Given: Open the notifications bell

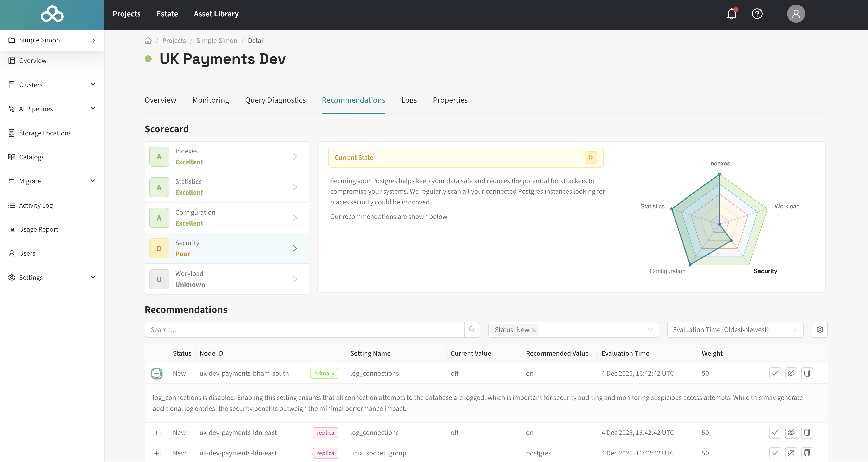Looking at the screenshot, I should (732, 14).
